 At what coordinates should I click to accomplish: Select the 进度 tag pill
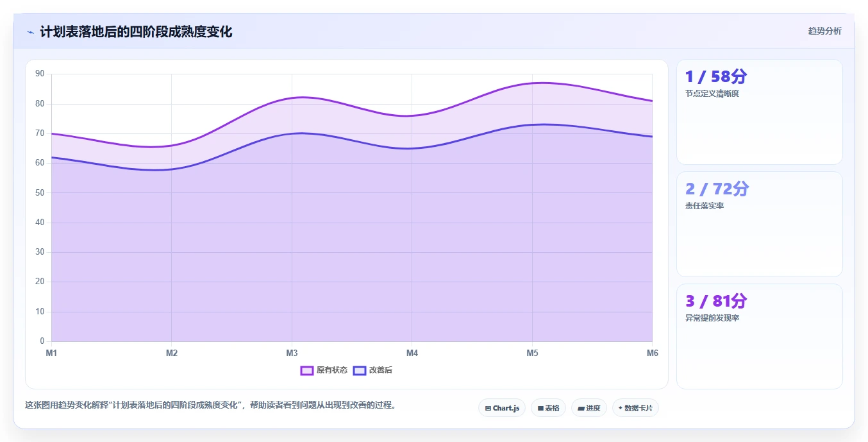click(588, 408)
